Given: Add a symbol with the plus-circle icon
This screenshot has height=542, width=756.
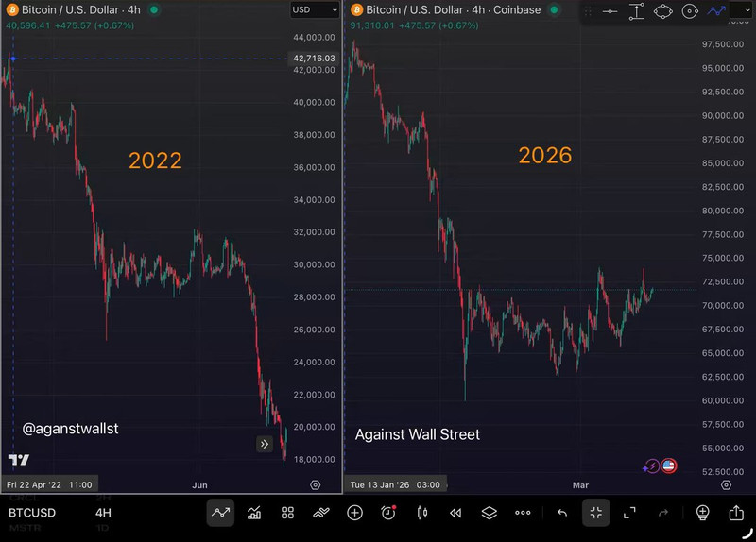Looking at the screenshot, I should coord(354,513).
